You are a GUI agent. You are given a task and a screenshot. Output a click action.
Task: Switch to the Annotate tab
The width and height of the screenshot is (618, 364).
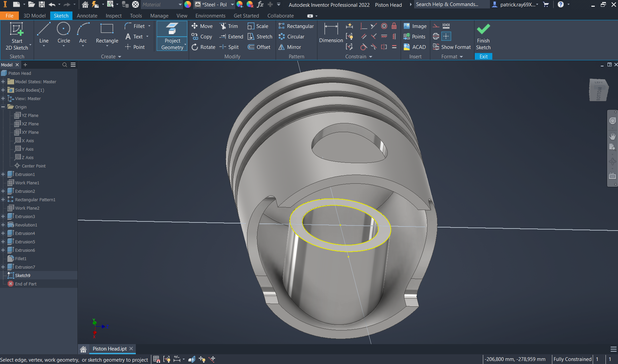(87, 16)
